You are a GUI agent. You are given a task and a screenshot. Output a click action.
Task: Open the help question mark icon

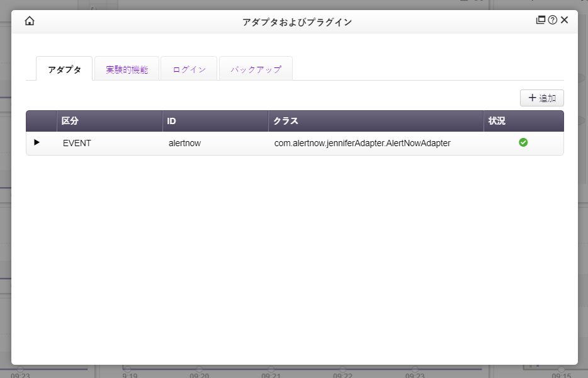coord(552,20)
